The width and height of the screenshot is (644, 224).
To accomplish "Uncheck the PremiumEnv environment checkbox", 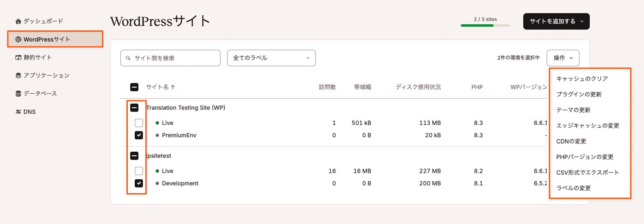I will point(139,135).
